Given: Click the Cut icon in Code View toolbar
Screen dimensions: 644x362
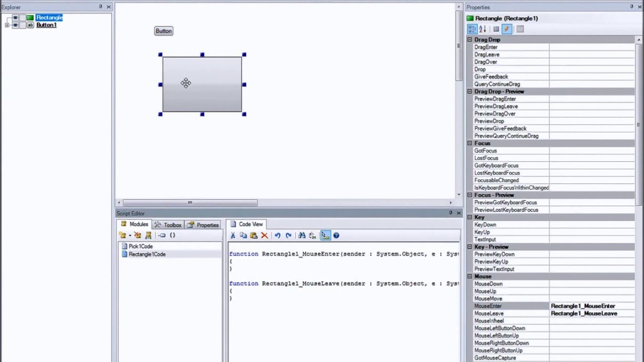Looking at the screenshot, I should [233, 235].
